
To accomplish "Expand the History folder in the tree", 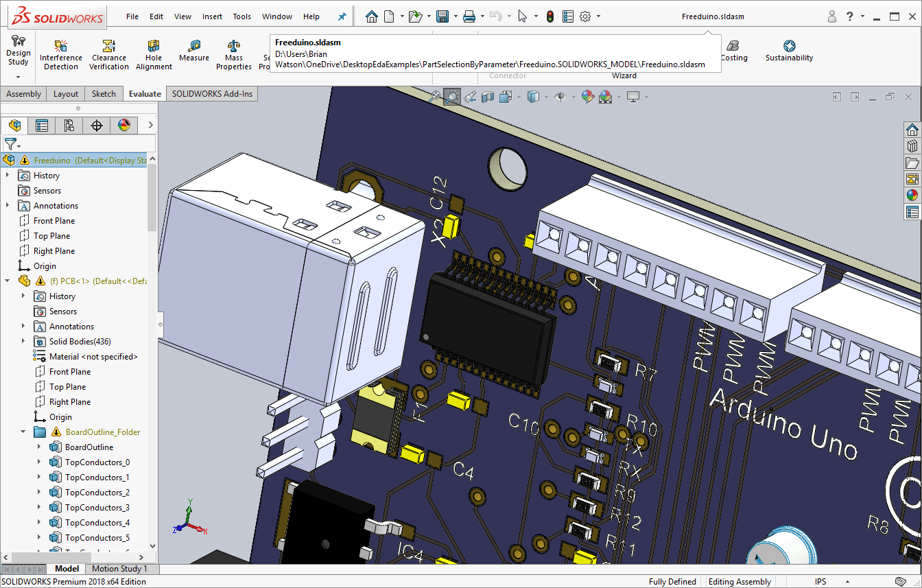I will click(x=8, y=176).
